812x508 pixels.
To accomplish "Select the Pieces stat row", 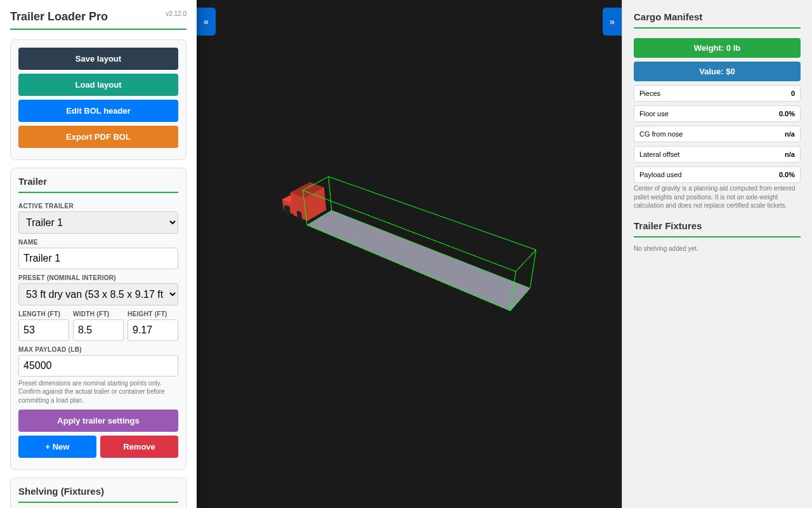I will click(717, 93).
